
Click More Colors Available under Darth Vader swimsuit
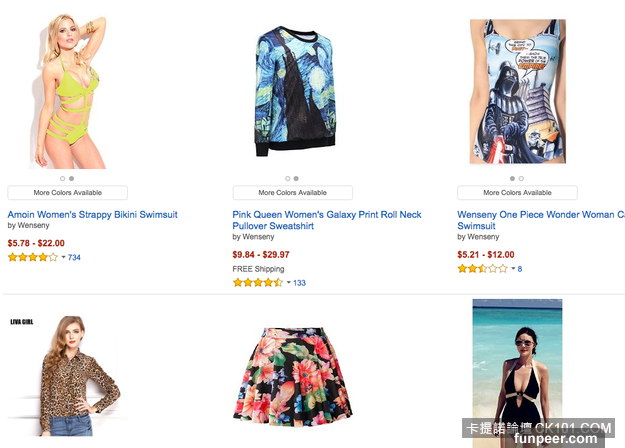517,192
